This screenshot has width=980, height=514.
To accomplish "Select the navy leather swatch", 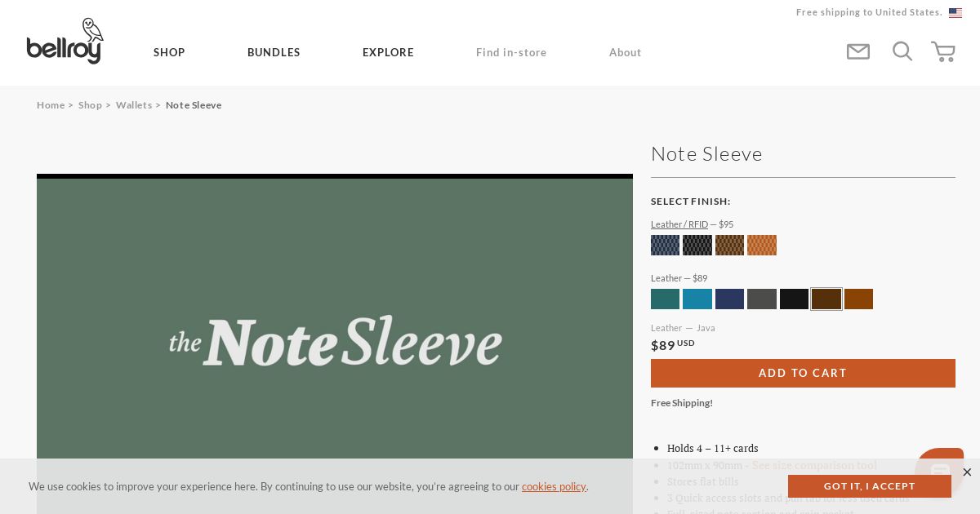I will pos(729,299).
